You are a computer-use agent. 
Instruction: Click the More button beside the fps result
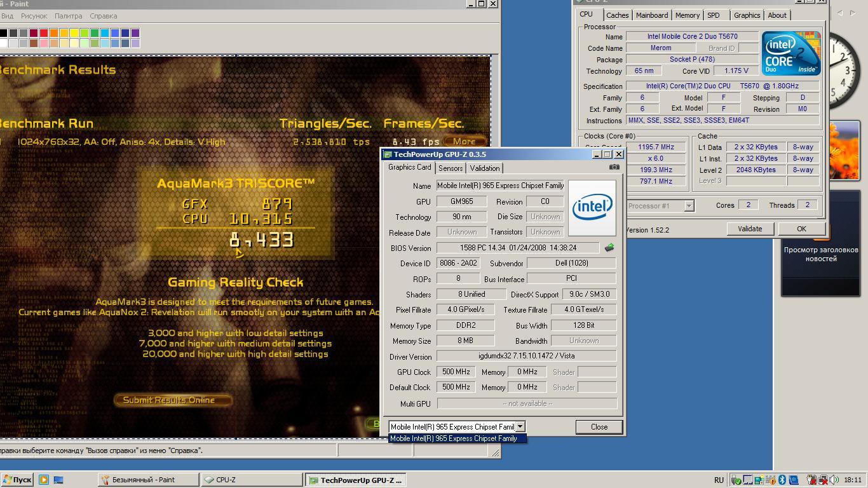pos(465,142)
